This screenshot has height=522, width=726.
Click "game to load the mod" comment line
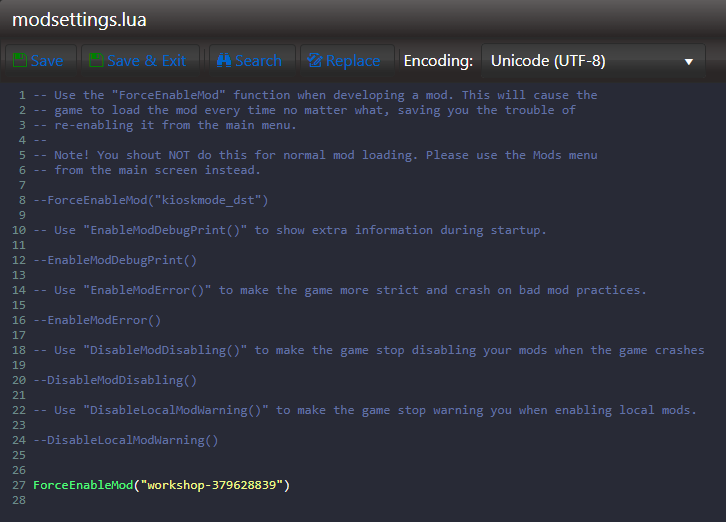point(305,110)
